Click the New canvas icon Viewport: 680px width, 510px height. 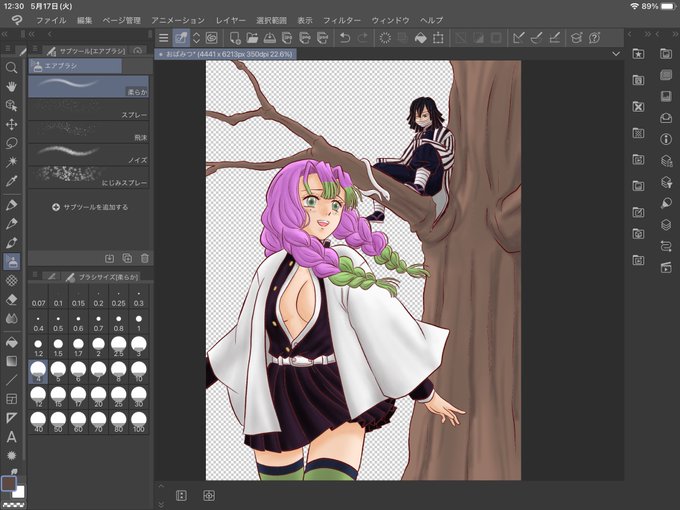(x=235, y=38)
